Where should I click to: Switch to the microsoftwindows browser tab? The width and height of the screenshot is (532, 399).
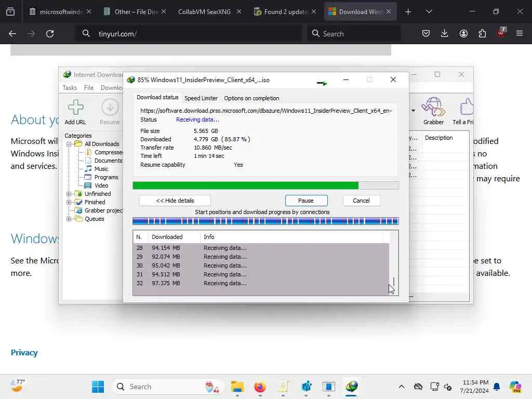pos(61,12)
